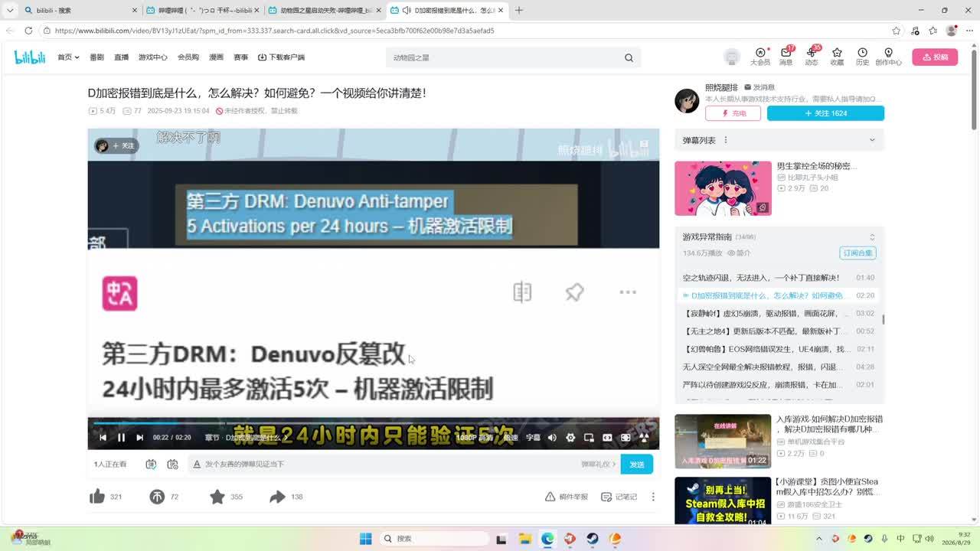Seek on the video progress bar
Image resolution: width=980 pixels, height=551 pixels.
tap(374, 422)
